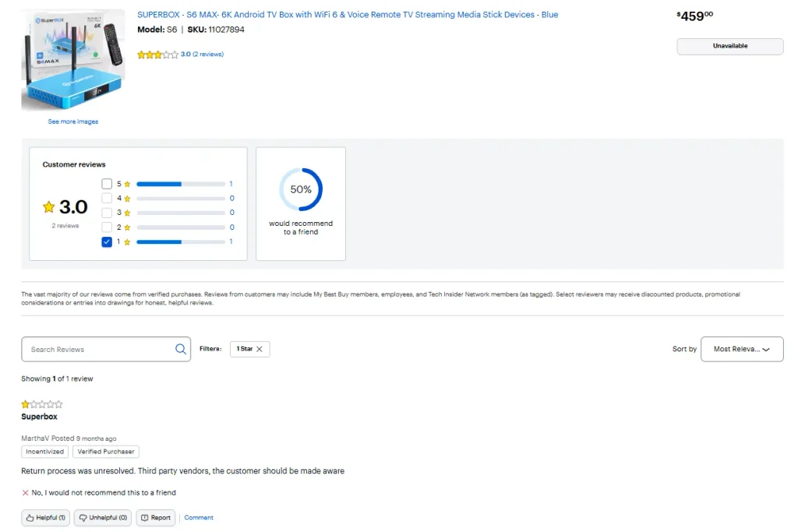
Task: Click the magnifying glass search icon
Action: tap(181, 349)
